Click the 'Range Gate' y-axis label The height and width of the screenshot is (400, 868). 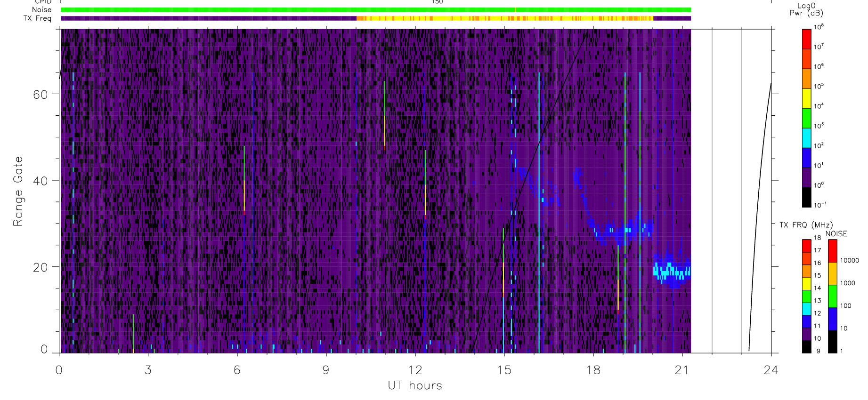18,191
